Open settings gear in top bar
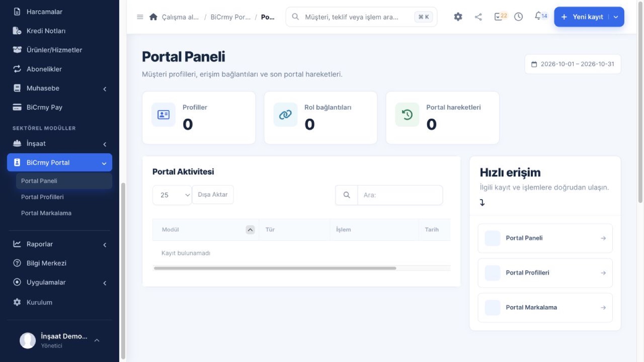The height and width of the screenshot is (362, 644). 458,17
